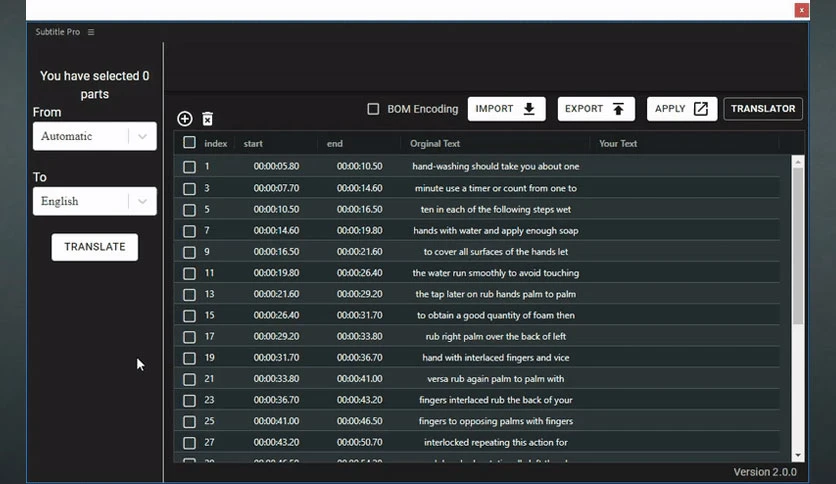The height and width of the screenshot is (484, 836).
Task: Click the end column header
Action: point(334,143)
